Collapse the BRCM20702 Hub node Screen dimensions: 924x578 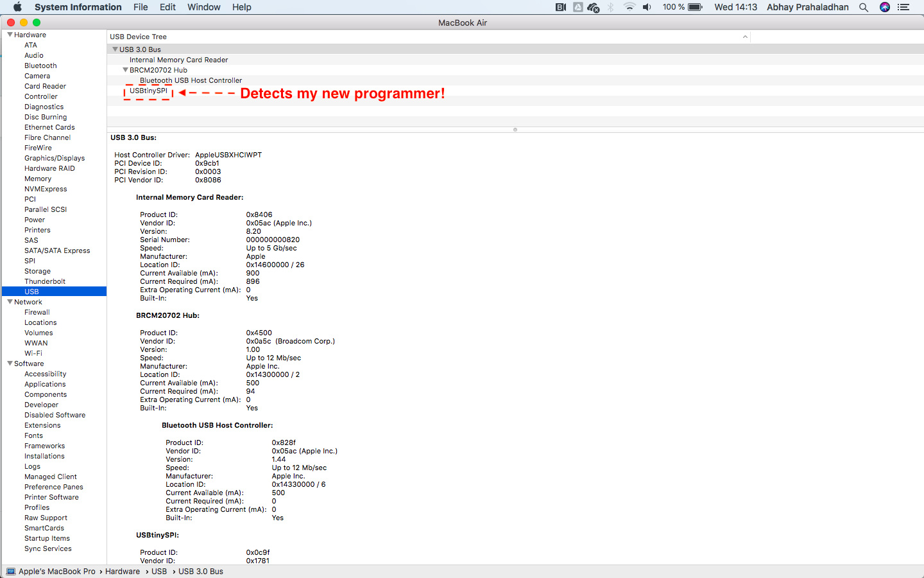[x=126, y=70]
